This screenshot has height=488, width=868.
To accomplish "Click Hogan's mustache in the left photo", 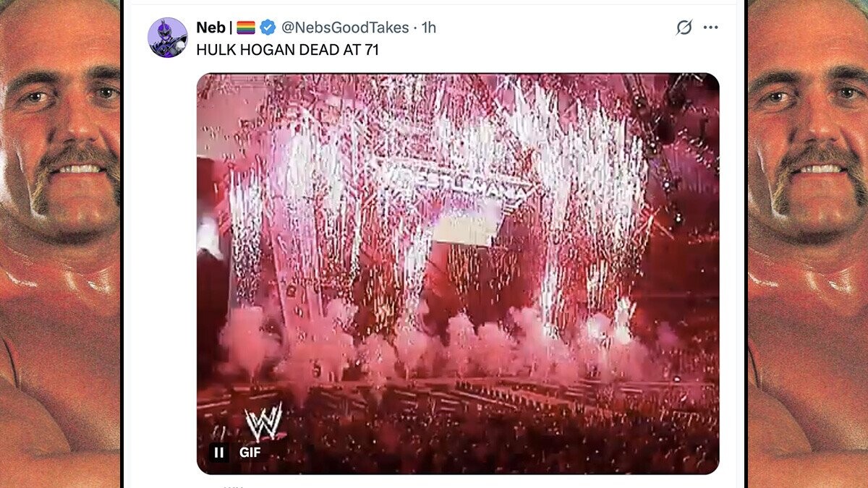I will coord(72,163).
